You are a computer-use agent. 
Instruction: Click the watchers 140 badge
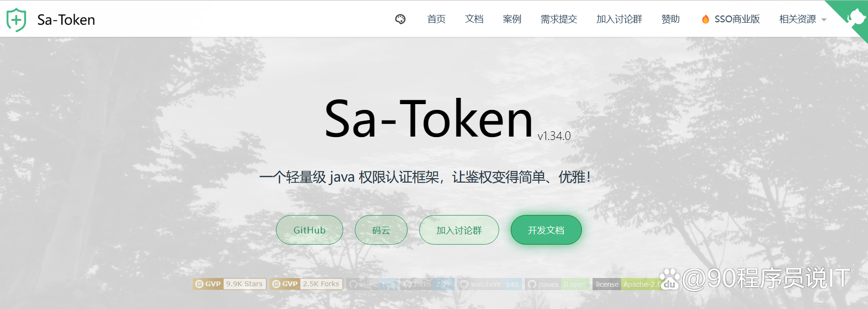pyautogui.click(x=490, y=284)
